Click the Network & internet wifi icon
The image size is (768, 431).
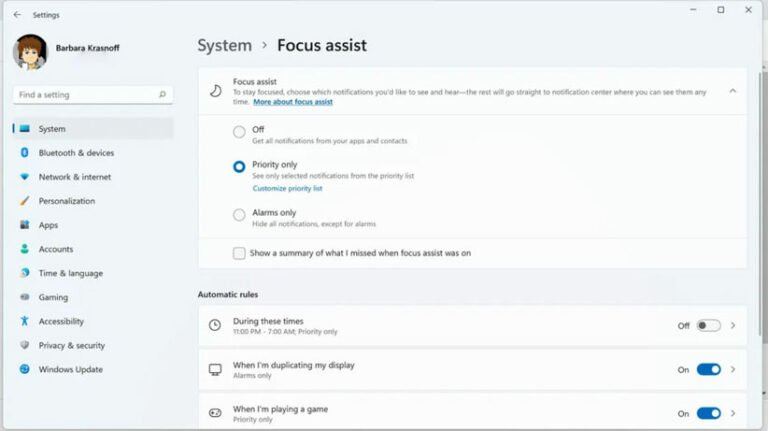coord(24,177)
